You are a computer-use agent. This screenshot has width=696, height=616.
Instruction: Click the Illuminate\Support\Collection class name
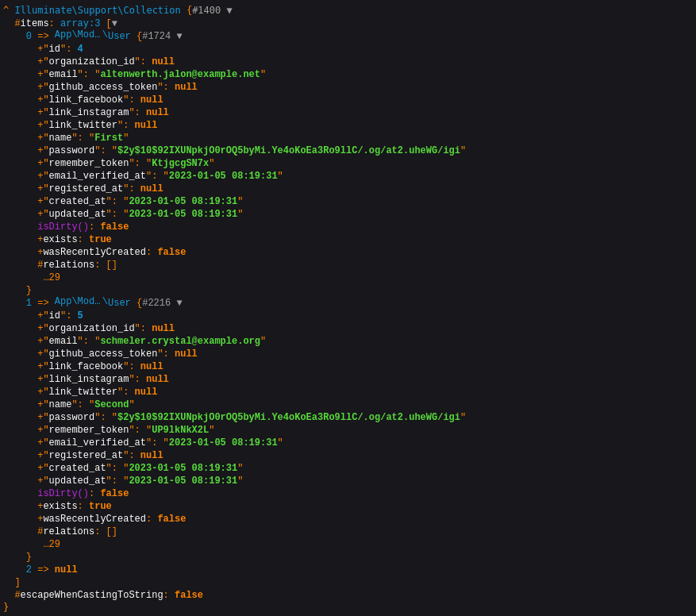click(x=97, y=11)
